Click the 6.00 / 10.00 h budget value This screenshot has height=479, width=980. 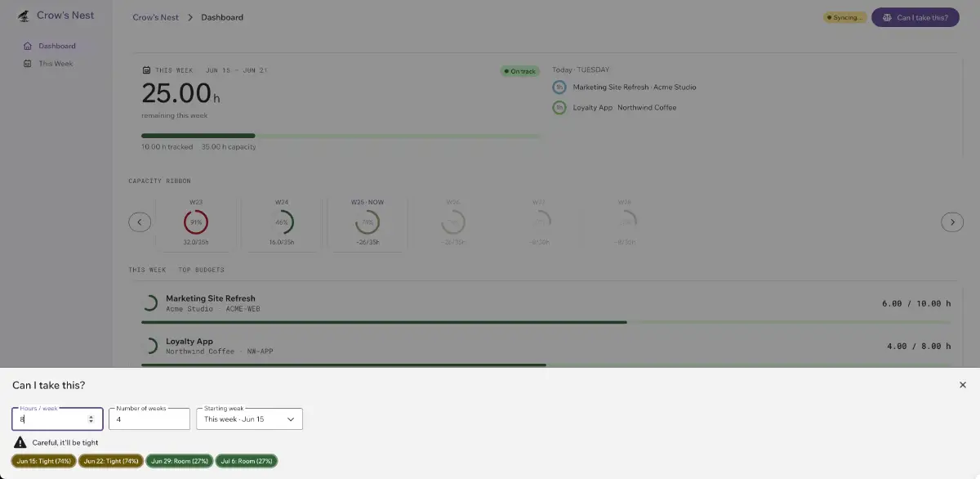[916, 303]
